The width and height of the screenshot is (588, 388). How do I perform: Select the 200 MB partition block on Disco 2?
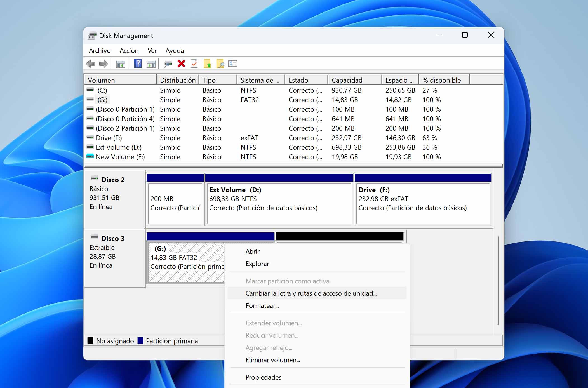coord(175,199)
